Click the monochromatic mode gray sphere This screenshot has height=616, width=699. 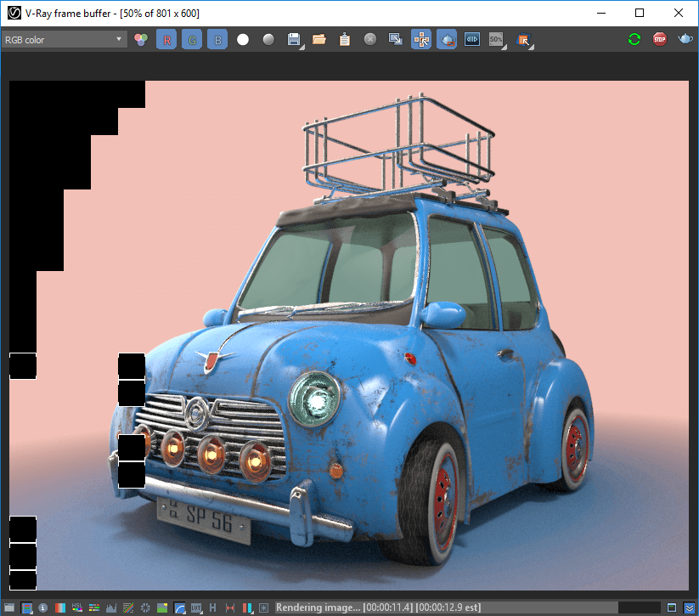tap(268, 40)
